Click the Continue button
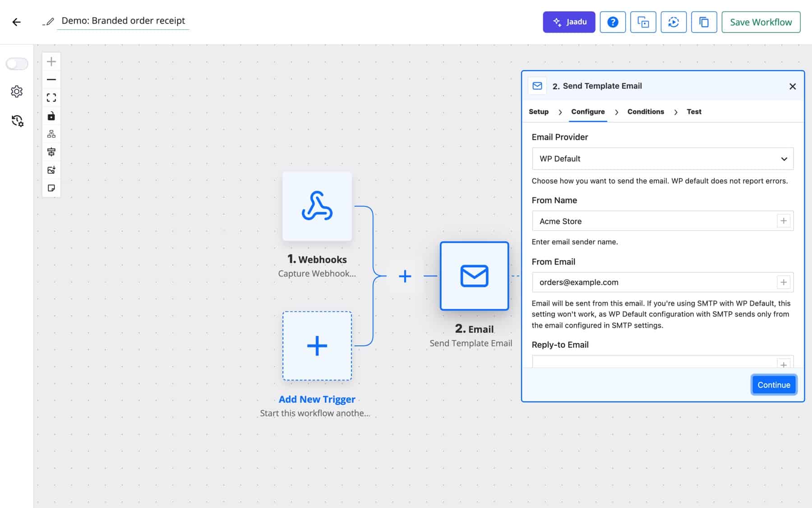Viewport: 812px width, 508px height. 774,385
